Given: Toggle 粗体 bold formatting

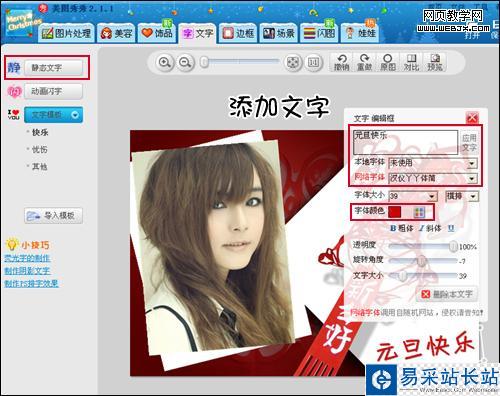Looking at the screenshot, I should pos(402,228).
